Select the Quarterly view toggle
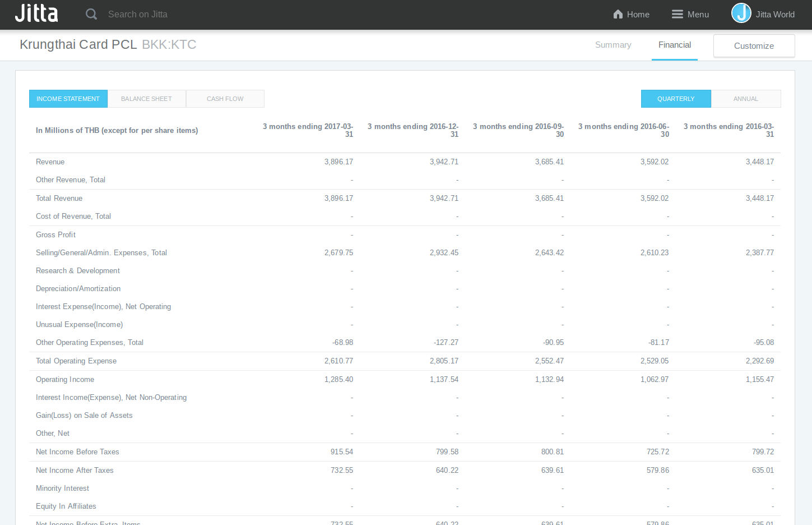This screenshot has width=812, height=525. click(676, 99)
